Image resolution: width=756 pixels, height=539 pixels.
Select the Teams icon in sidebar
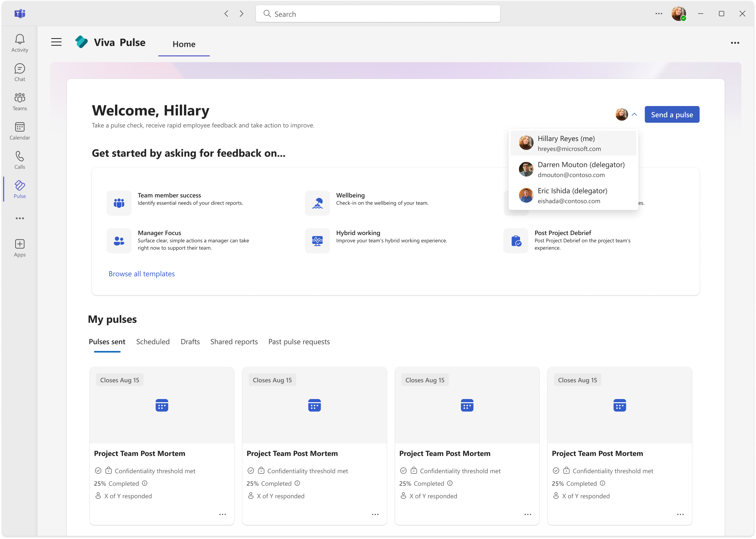click(x=20, y=101)
